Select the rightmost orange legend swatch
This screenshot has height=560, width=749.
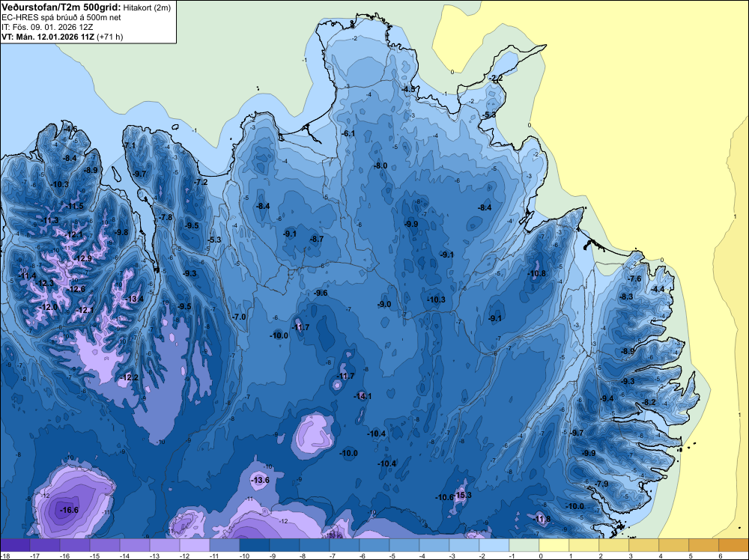(734, 545)
